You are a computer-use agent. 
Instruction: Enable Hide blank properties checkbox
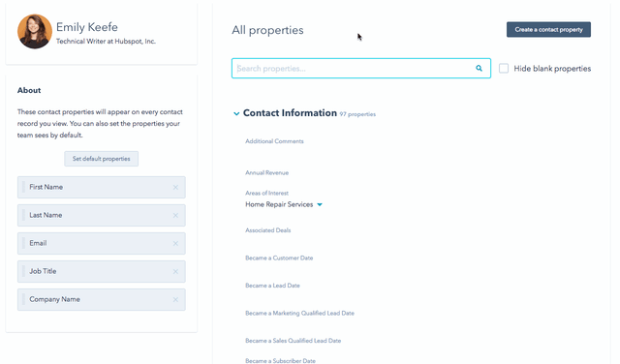pos(504,69)
